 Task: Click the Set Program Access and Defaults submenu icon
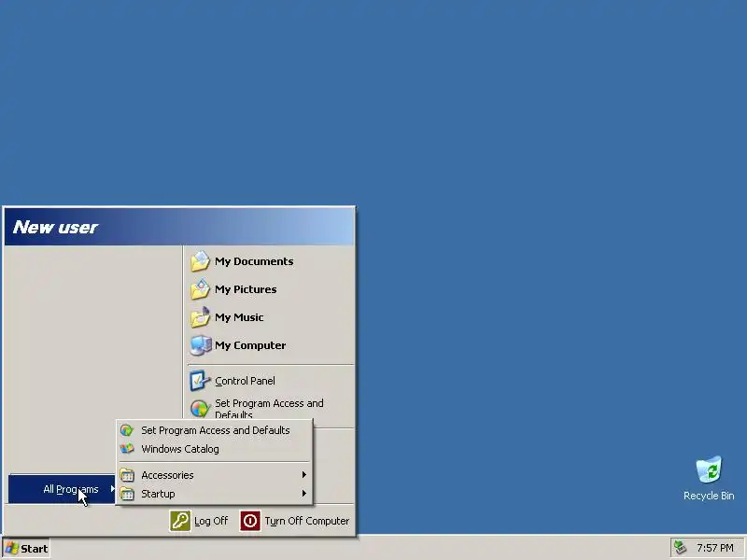pyautogui.click(x=127, y=430)
